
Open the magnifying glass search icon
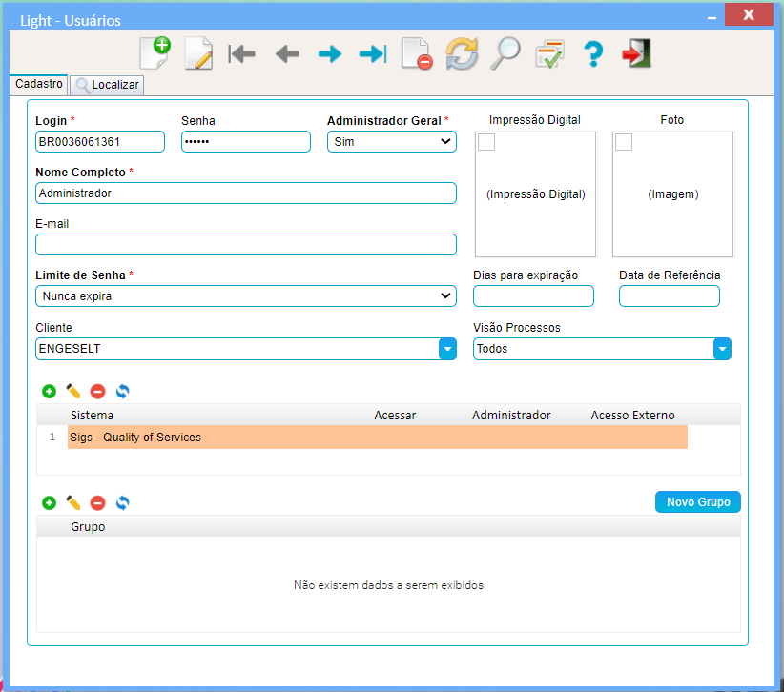[505, 53]
